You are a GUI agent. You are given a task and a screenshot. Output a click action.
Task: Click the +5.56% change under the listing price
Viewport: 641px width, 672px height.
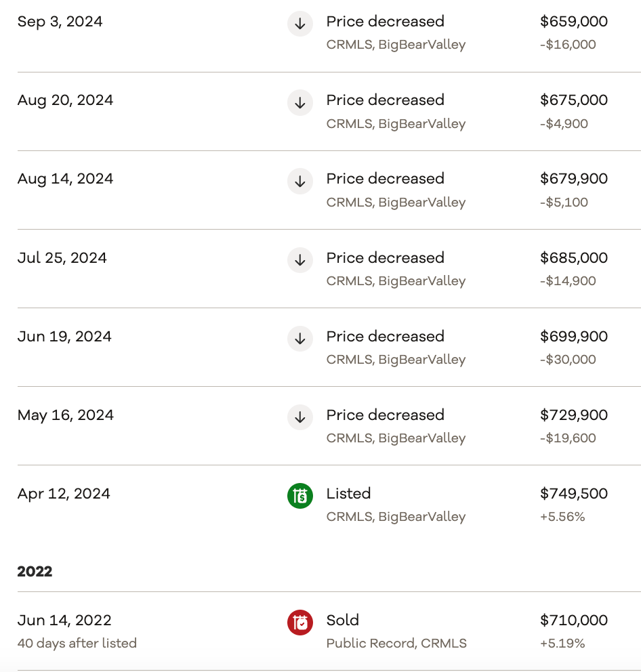(562, 517)
